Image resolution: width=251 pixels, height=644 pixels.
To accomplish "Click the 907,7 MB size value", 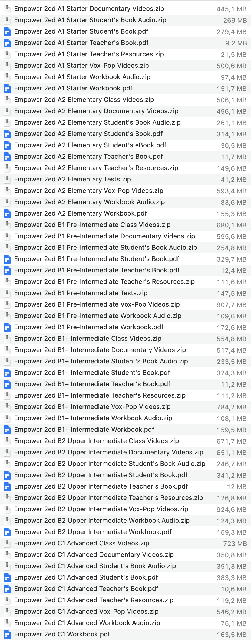I will [x=232, y=305].
